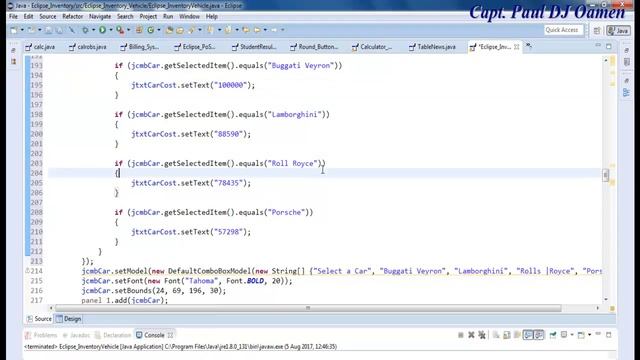Screen dimensions: 640x360
Task: Run the program with green Run icon
Action: coord(102,30)
